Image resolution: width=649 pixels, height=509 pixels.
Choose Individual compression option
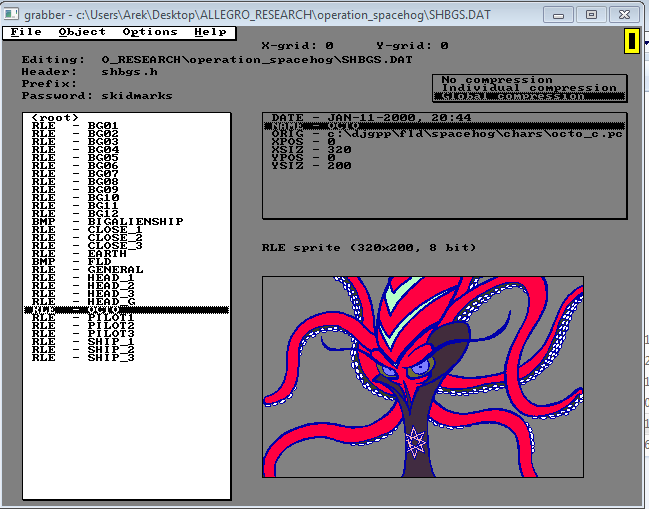(x=529, y=88)
